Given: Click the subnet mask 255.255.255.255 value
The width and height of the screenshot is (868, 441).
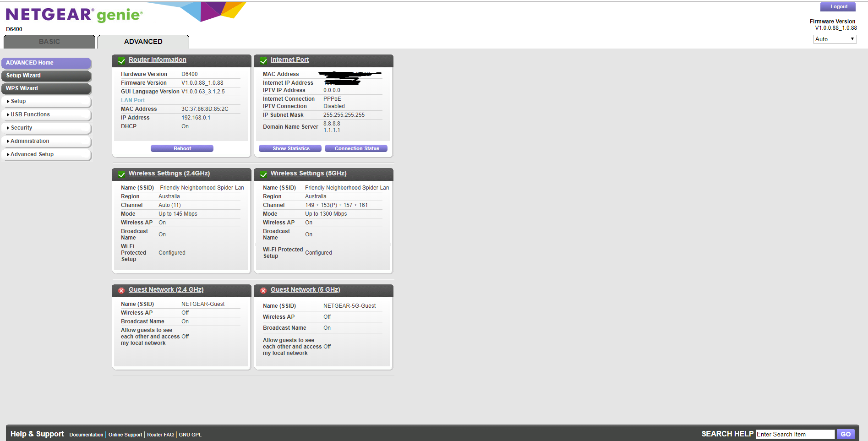Looking at the screenshot, I should (344, 115).
